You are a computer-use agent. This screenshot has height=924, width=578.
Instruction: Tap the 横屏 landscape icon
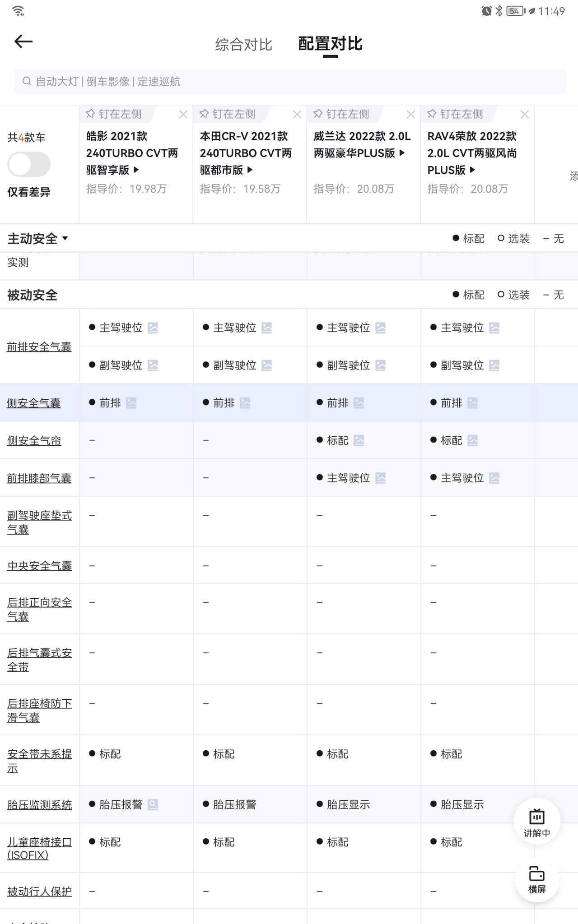(537, 880)
